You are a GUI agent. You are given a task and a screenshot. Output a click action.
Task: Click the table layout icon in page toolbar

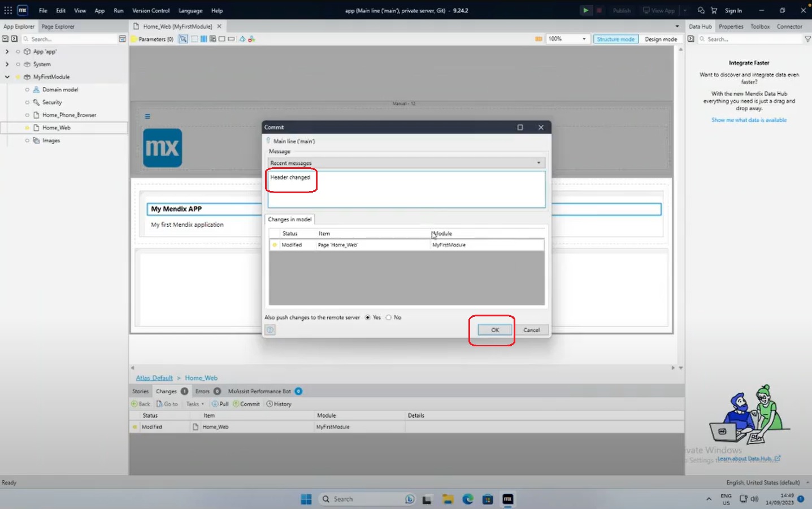[212, 39]
